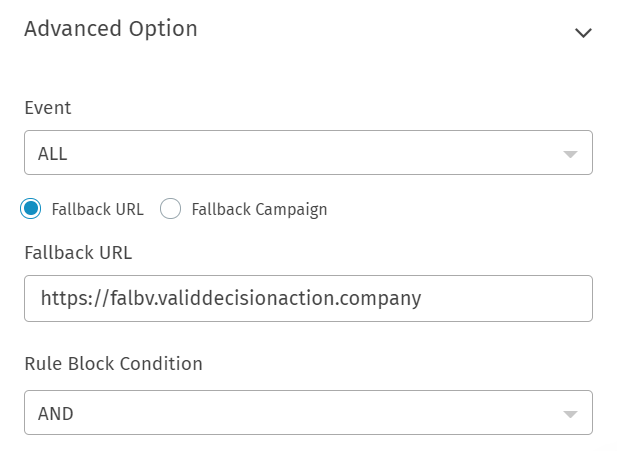Click the https://falbv.validdecisionaction.company URL text
The height and width of the screenshot is (451, 617).
click(x=231, y=298)
